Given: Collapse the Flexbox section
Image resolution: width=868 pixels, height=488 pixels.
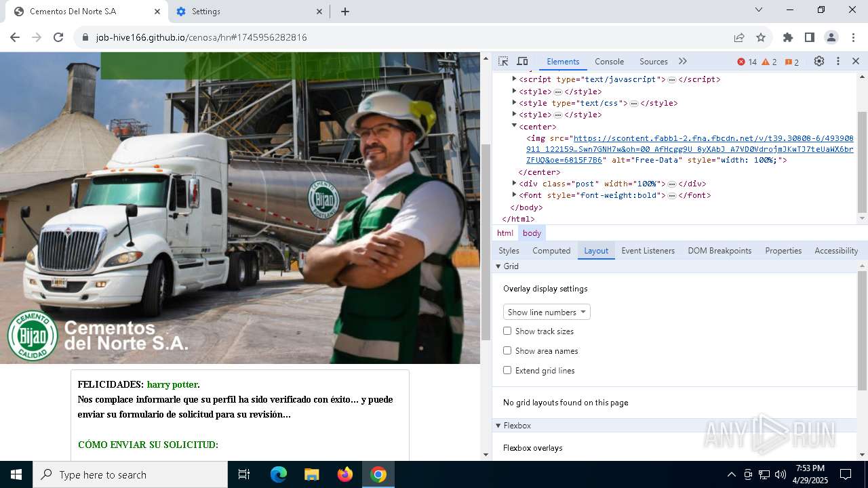Looking at the screenshot, I should click(x=498, y=426).
